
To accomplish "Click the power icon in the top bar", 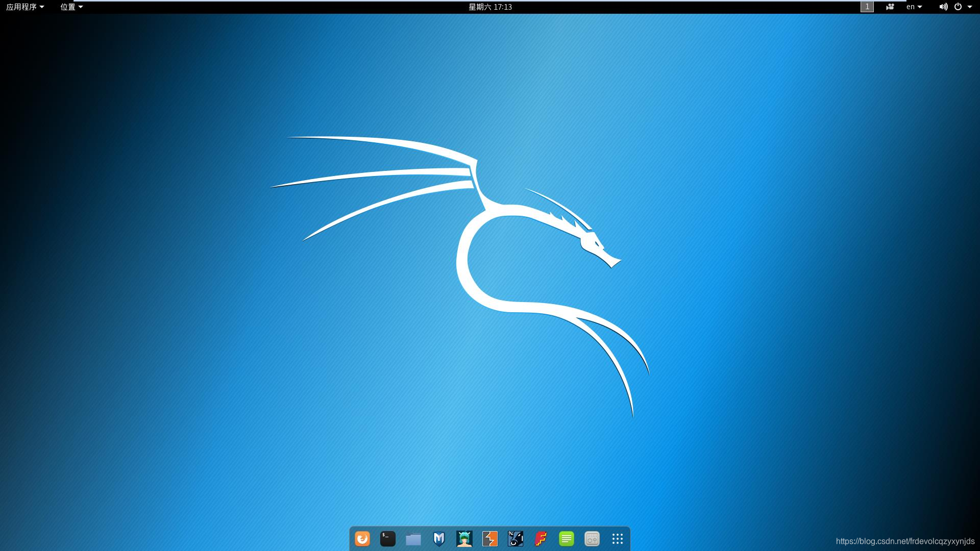I will (959, 7).
